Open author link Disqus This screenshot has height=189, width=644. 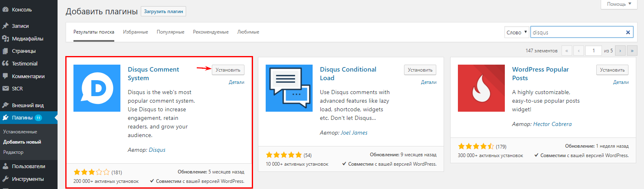tap(157, 150)
